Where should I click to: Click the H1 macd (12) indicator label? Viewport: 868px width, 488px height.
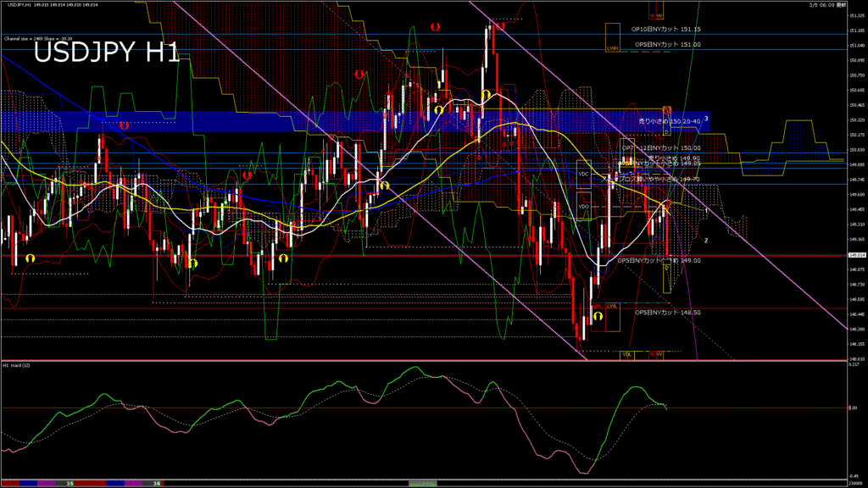17,365
